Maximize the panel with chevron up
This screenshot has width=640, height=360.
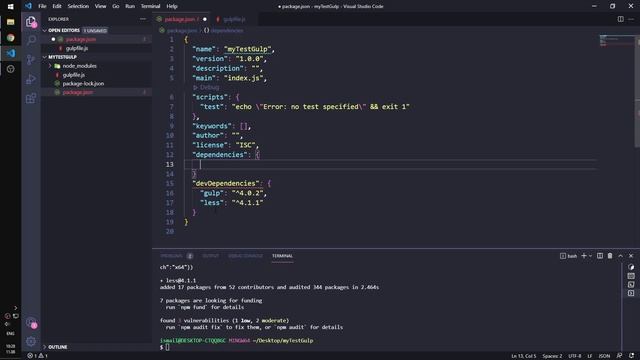(620, 256)
